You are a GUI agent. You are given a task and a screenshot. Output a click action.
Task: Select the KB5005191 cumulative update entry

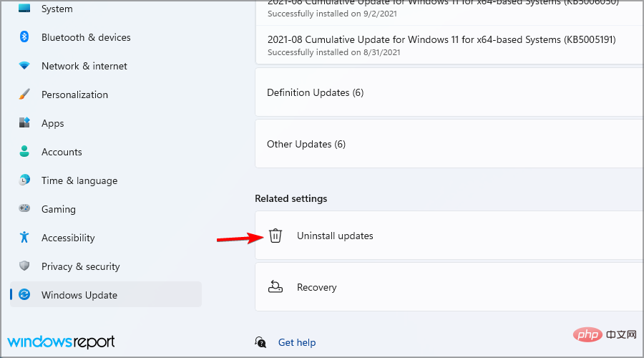pos(449,45)
